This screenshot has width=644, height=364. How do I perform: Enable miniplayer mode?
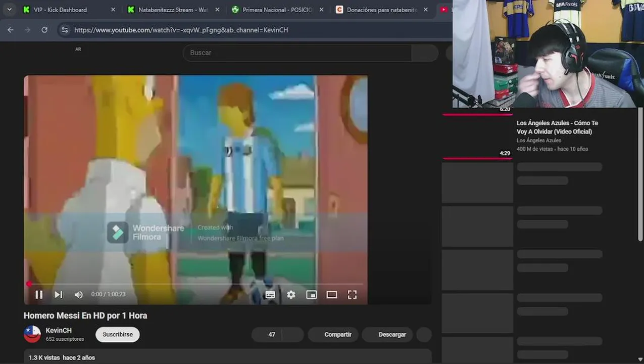pyautogui.click(x=312, y=295)
